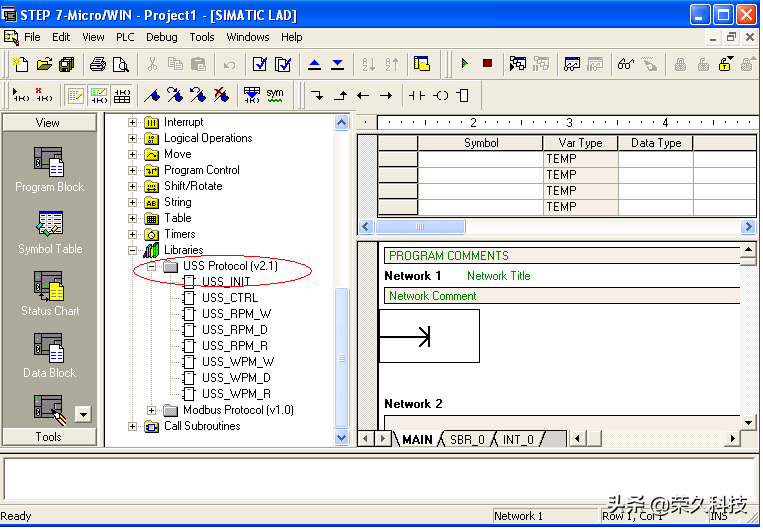Open the PLC menu
This screenshot has height=530, width=763.
[125, 37]
